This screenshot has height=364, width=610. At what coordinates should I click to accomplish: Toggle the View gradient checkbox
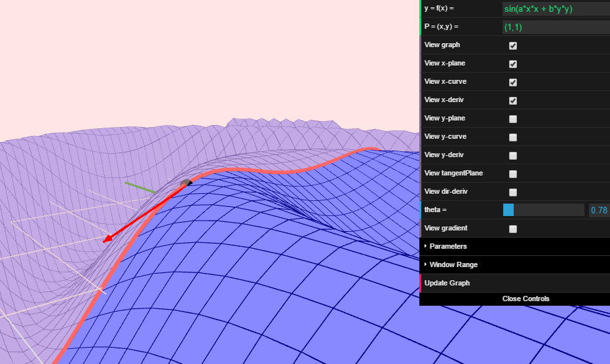point(513,229)
